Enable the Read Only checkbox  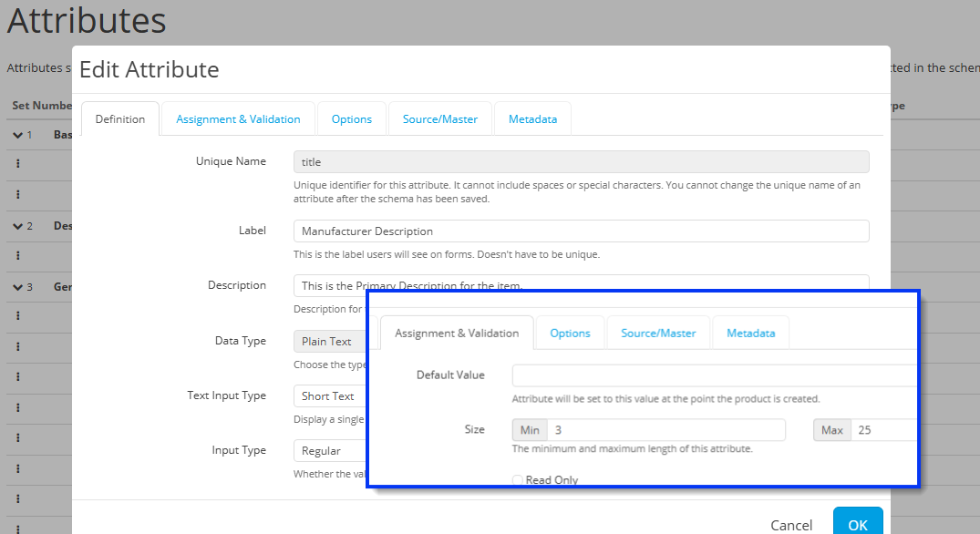tap(518, 480)
